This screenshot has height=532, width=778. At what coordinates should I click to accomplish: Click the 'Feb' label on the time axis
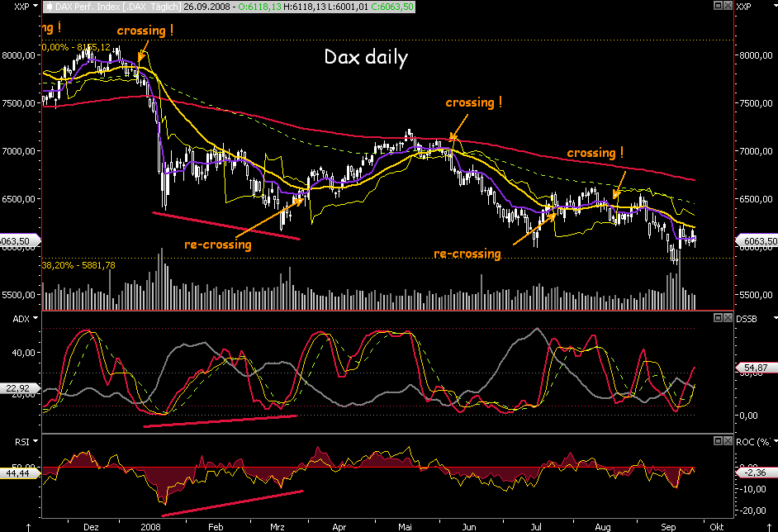pos(216,527)
